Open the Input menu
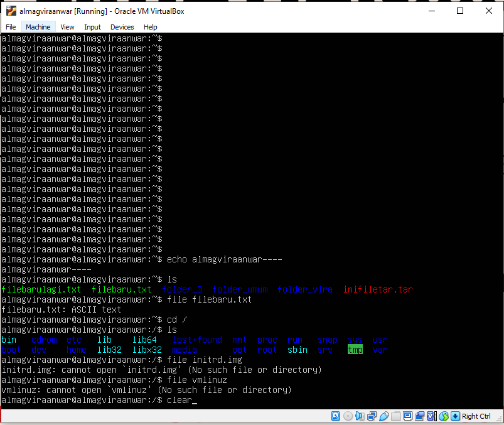 click(x=92, y=27)
